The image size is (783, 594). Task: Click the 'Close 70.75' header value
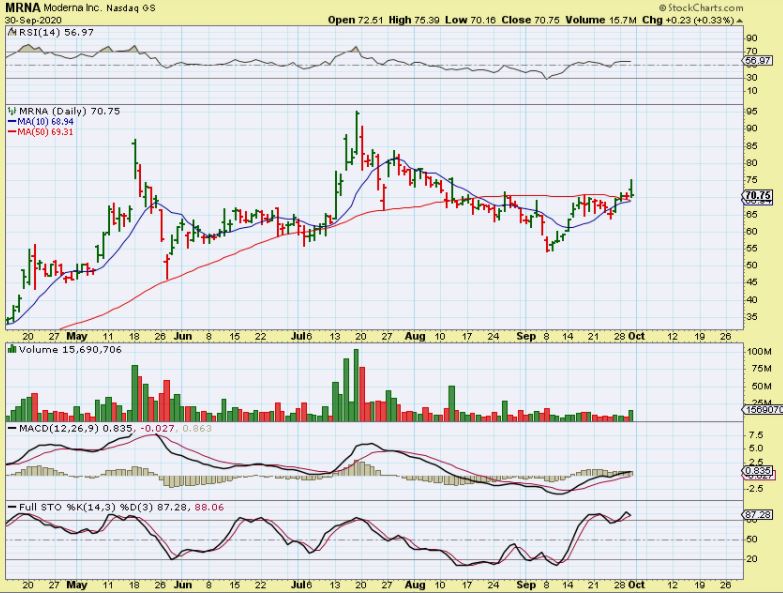530,20
